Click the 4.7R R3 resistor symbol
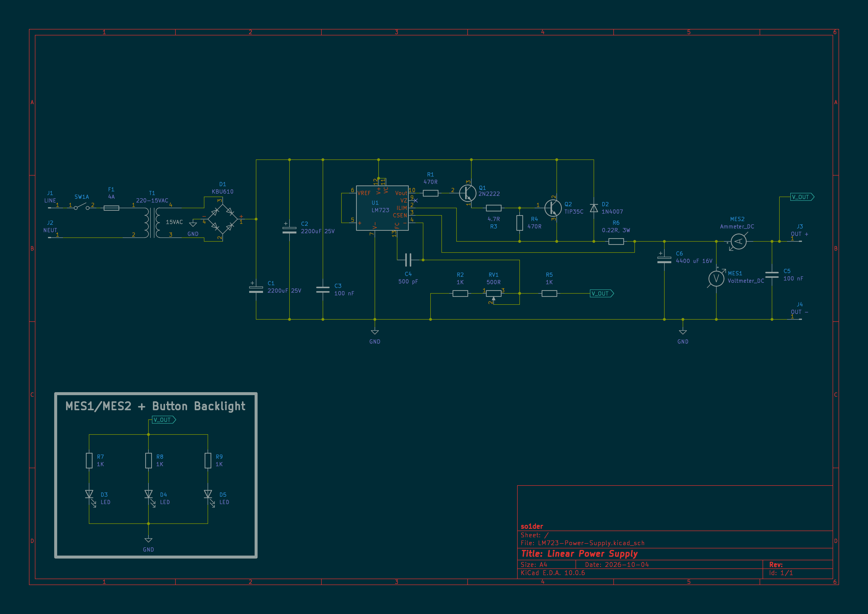 (x=493, y=208)
